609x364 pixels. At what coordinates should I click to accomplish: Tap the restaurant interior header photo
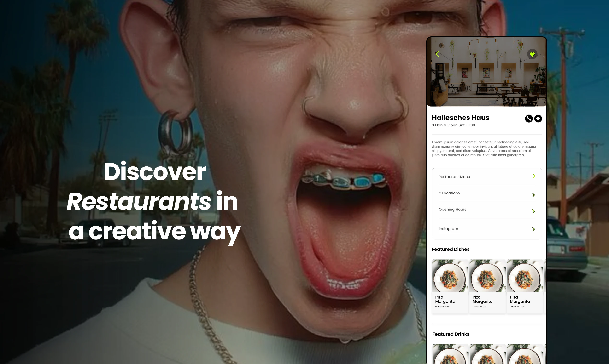[487, 72]
